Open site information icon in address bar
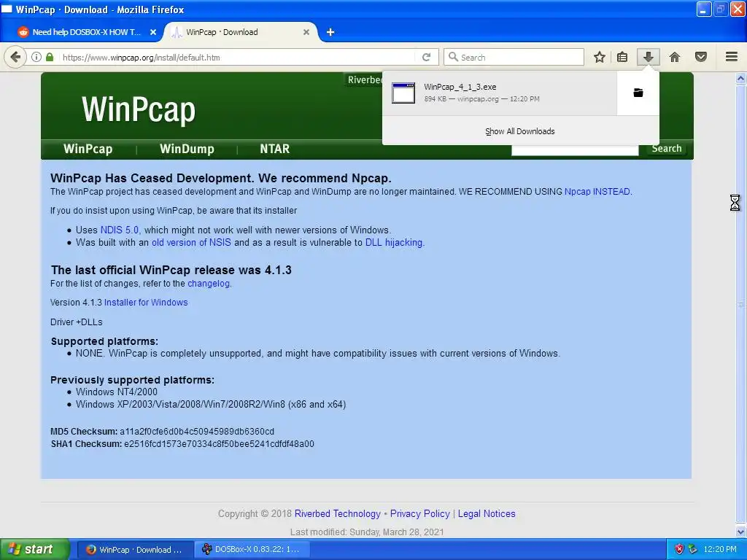Image resolution: width=747 pixels, height=560 pixels. click(x=36, y=57)
